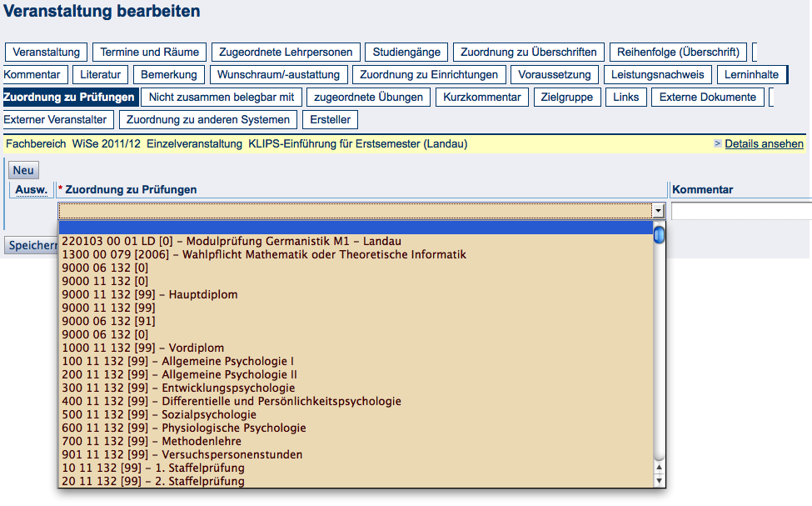Image resolution: width=812 pixels, height=506 pixels.
Task: Open the Studiengänge section
Action: (406, 52)
